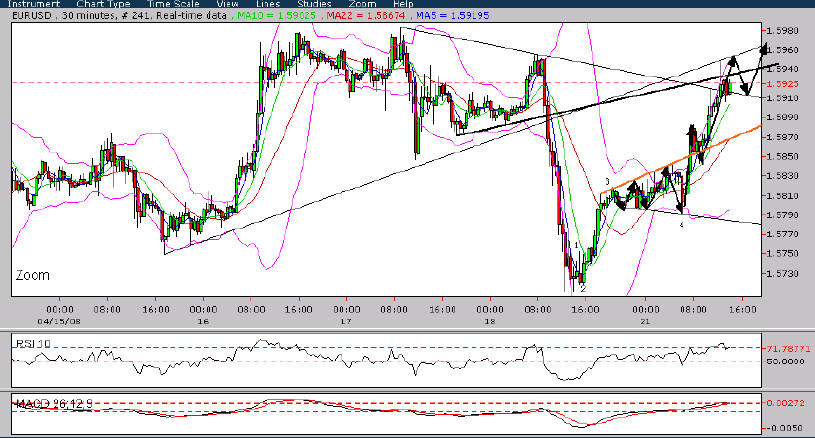This screenshot has width=815, height=438.
Task: Click the Zoom label inside the chart
Action: 33,275
